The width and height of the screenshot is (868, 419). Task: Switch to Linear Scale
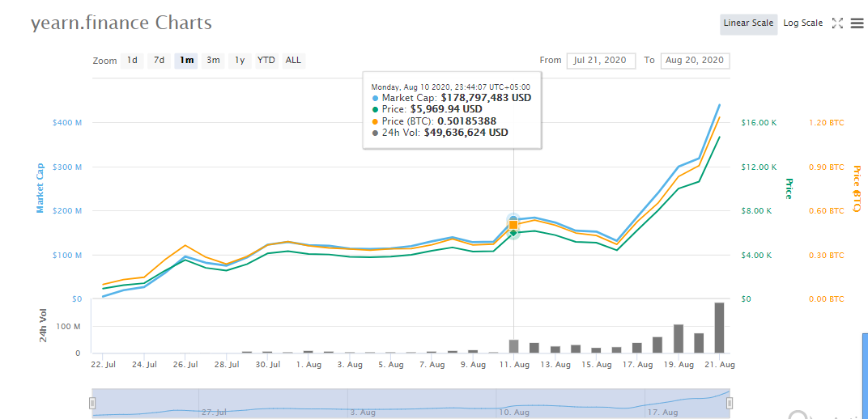748,23
